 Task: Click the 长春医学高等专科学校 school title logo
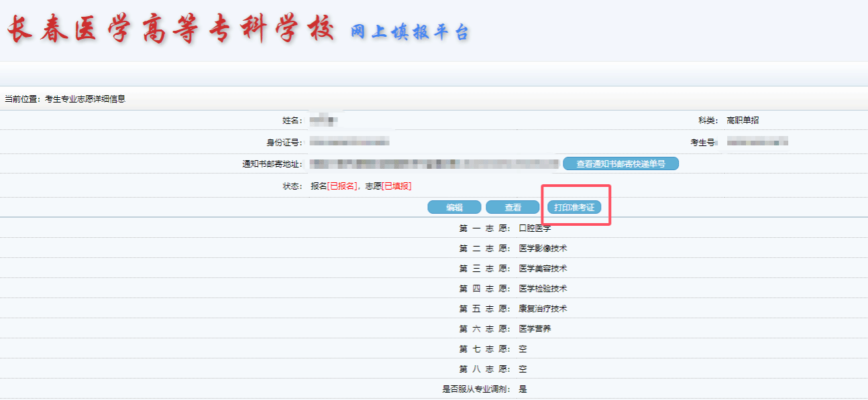(170, 30)
